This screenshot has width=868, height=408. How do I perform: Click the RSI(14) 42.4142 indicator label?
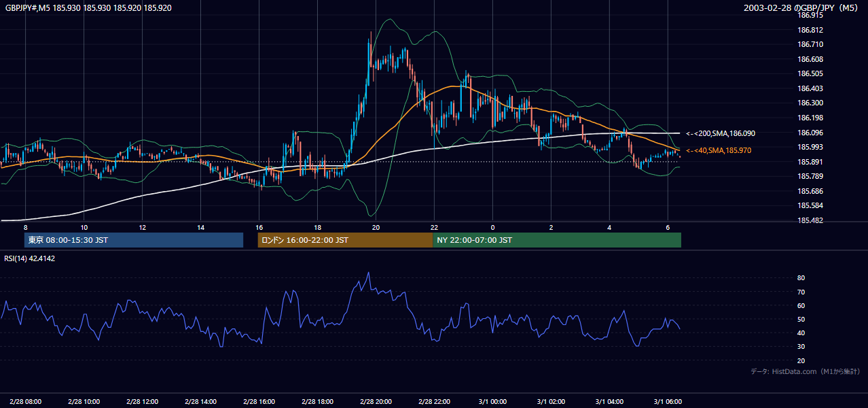point(30,258)
